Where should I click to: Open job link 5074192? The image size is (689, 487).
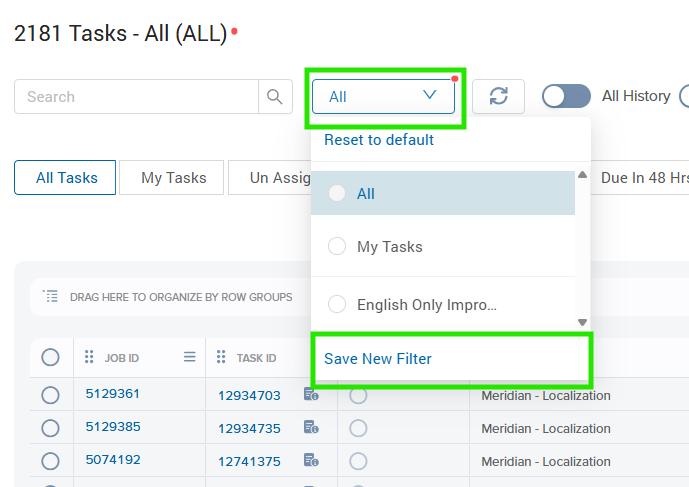[113, 459]
